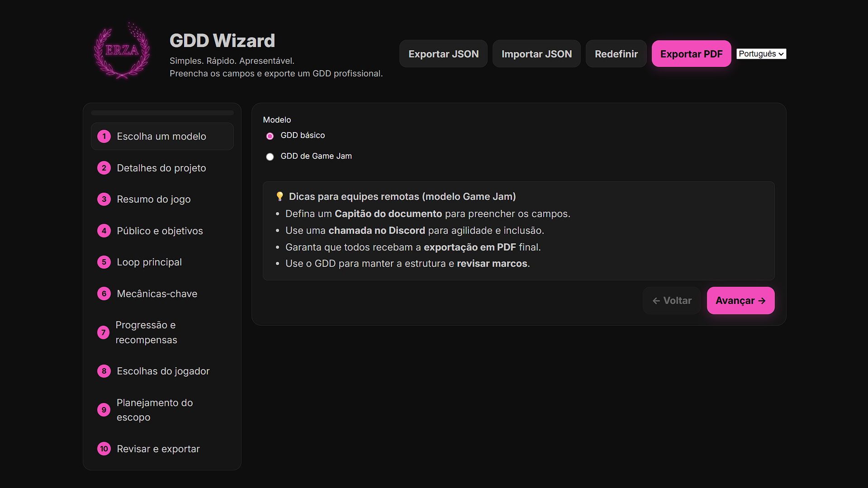Image resolution: width=868 pixels, height=488 pixels.
Task: Open the Português language dropdown
Action: click(761, 54)
